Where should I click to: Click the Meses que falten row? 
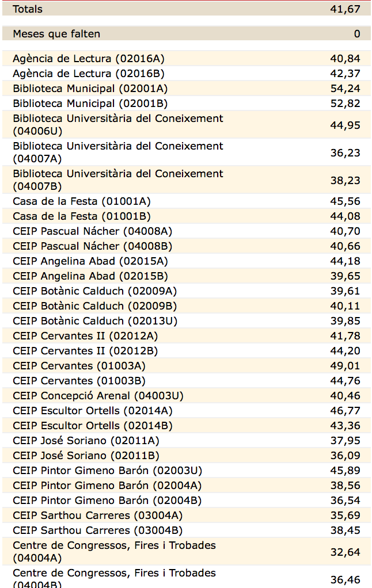coord(56,34)
